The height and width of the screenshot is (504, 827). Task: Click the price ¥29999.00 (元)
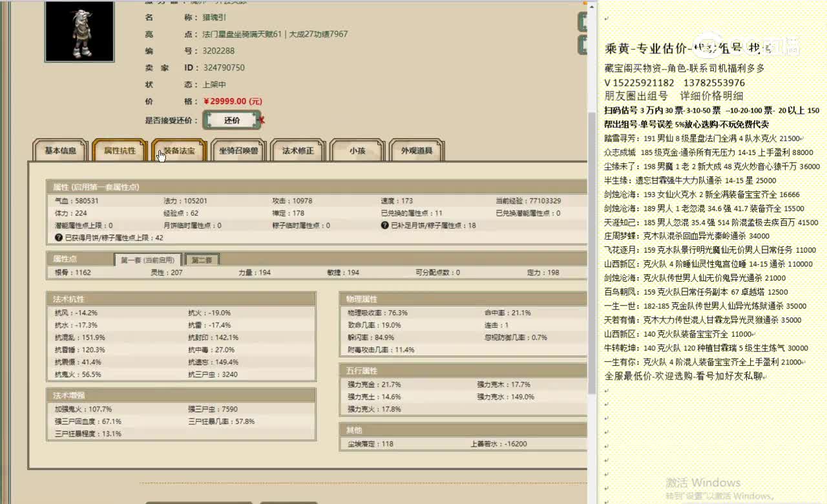(233, 101)
